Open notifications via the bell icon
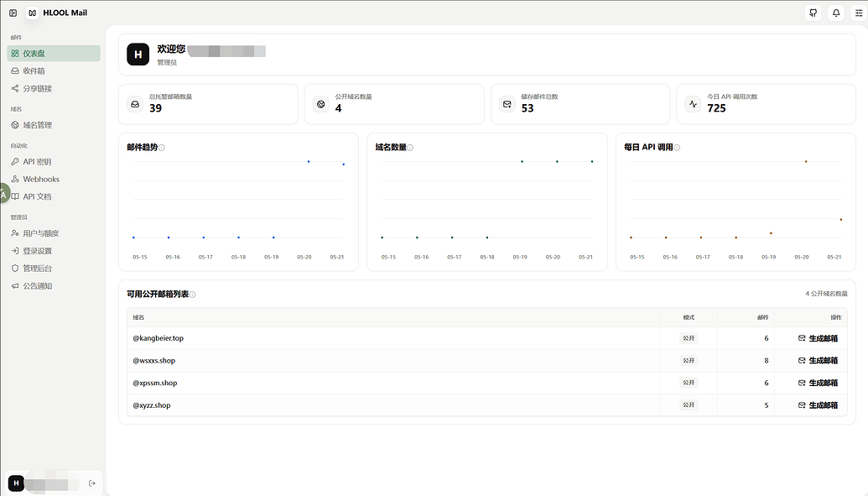The width and height of the screenshot is (868, 496). click(836, 13)
